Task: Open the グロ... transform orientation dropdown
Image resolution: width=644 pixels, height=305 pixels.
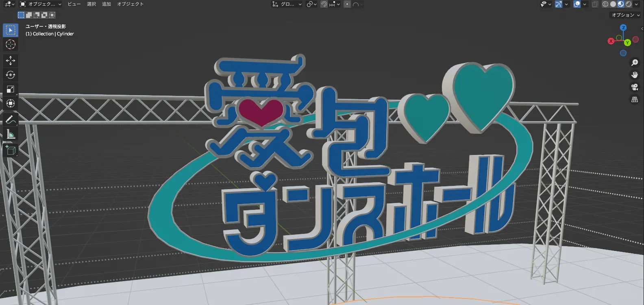Action: tap(287, 4)
